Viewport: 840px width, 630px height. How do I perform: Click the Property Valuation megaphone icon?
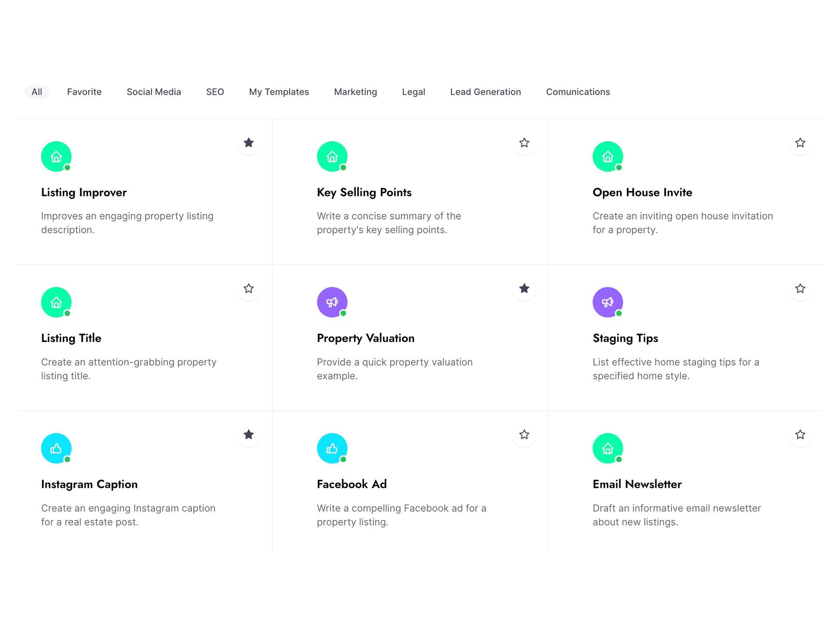(332, 302)
